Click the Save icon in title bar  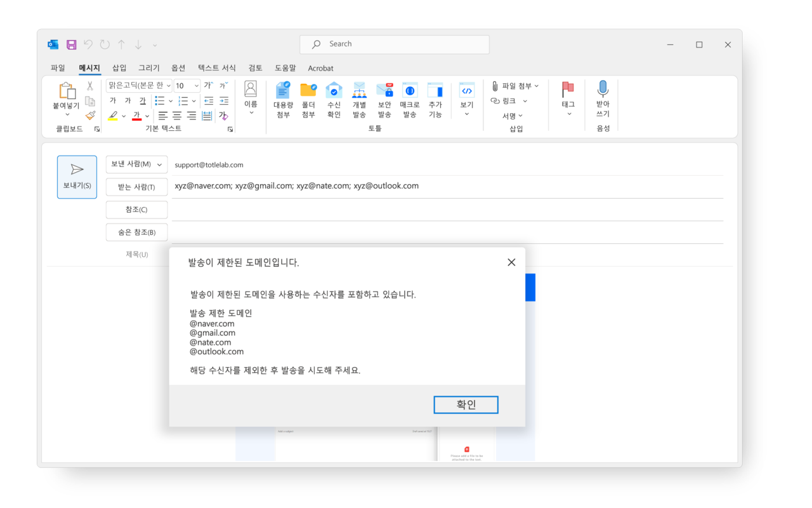[72, 44]
